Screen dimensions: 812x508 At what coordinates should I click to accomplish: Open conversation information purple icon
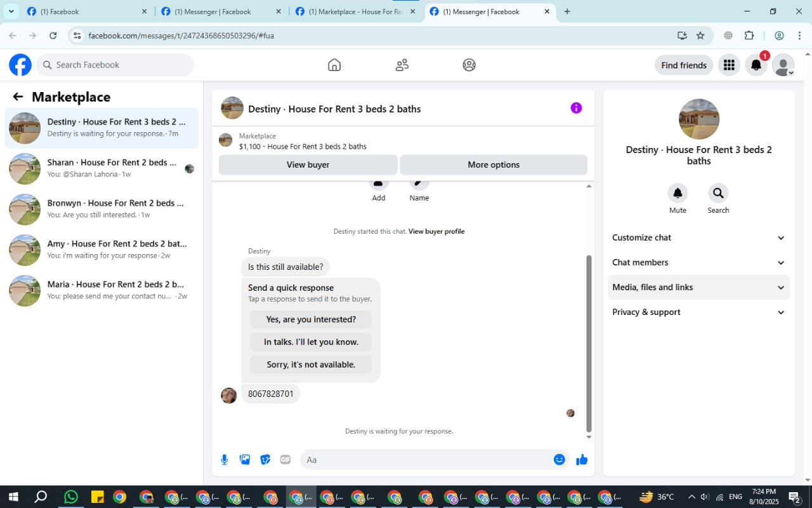[x=576, y=108]
